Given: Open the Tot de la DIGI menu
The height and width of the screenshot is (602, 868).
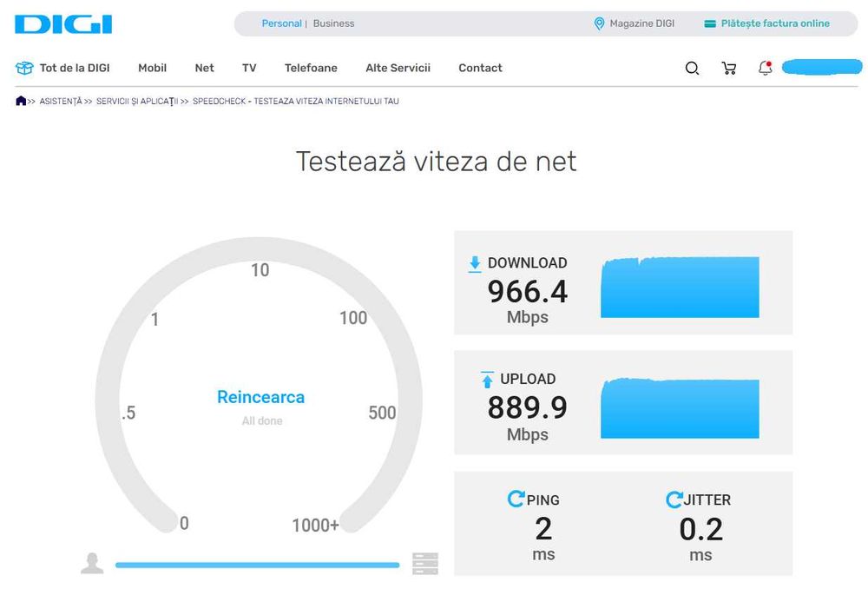Looking at the screenshot, I should (x=74, y=68).
